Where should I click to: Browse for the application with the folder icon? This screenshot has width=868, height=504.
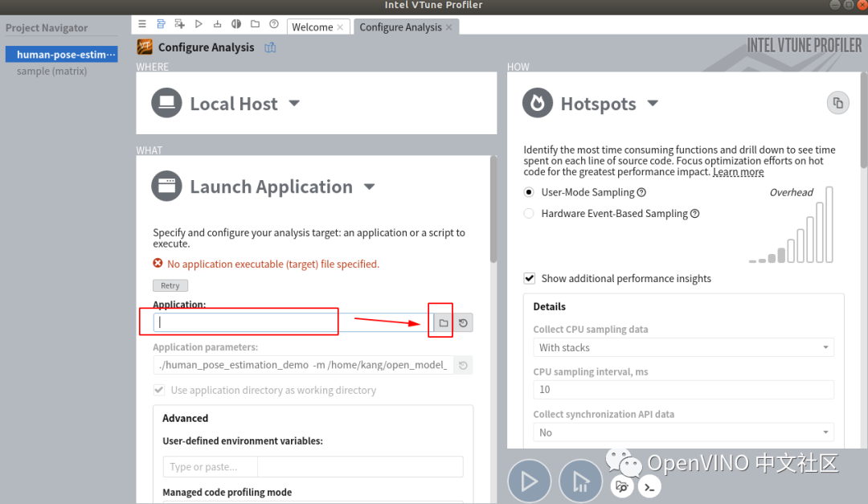coord(444,323)
